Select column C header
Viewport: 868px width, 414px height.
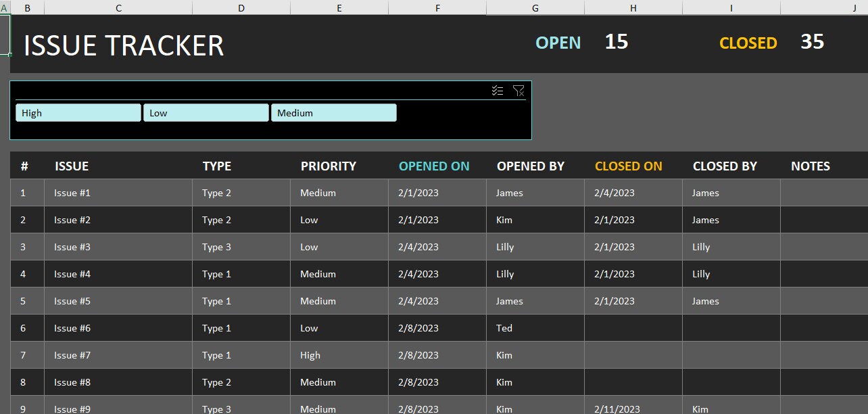pyautogui.click(x=118, y=7)
